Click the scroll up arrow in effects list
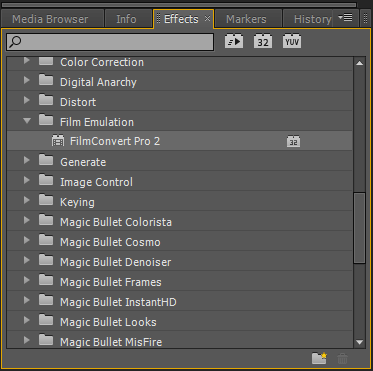Viewport: 373px width, 371px height. pos(359,63)
